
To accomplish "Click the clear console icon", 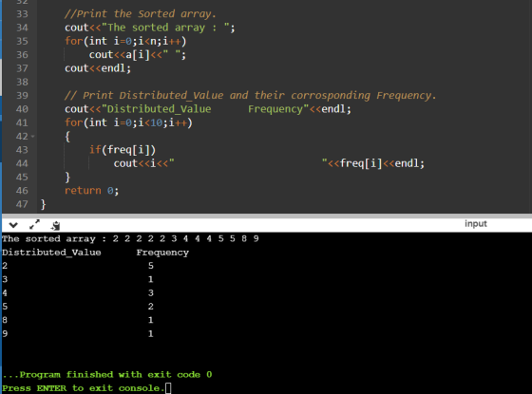I will [x=56, y=225].
